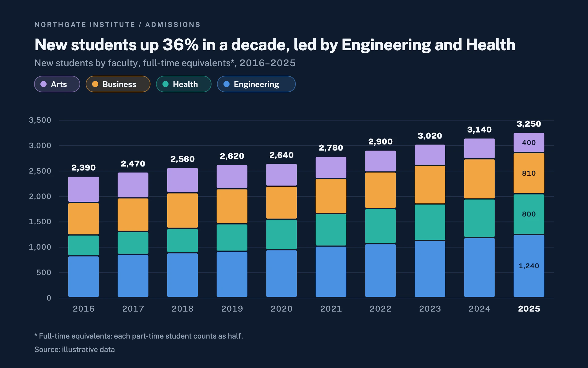Viewport: 588px width, 368px height.
Task: Click the bold 2025 x-axis label
Action: [529, 309]
